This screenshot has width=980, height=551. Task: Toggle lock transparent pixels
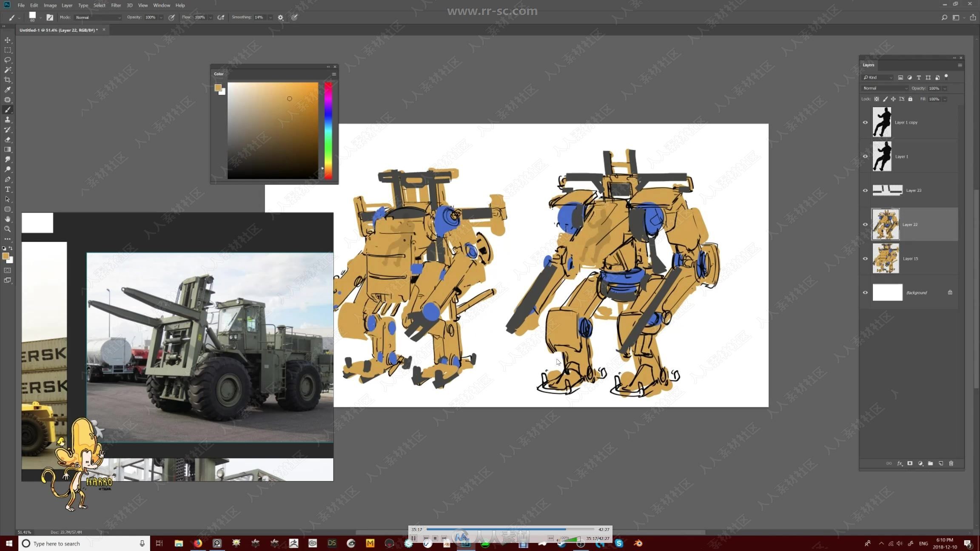click(x=877, y=99)
